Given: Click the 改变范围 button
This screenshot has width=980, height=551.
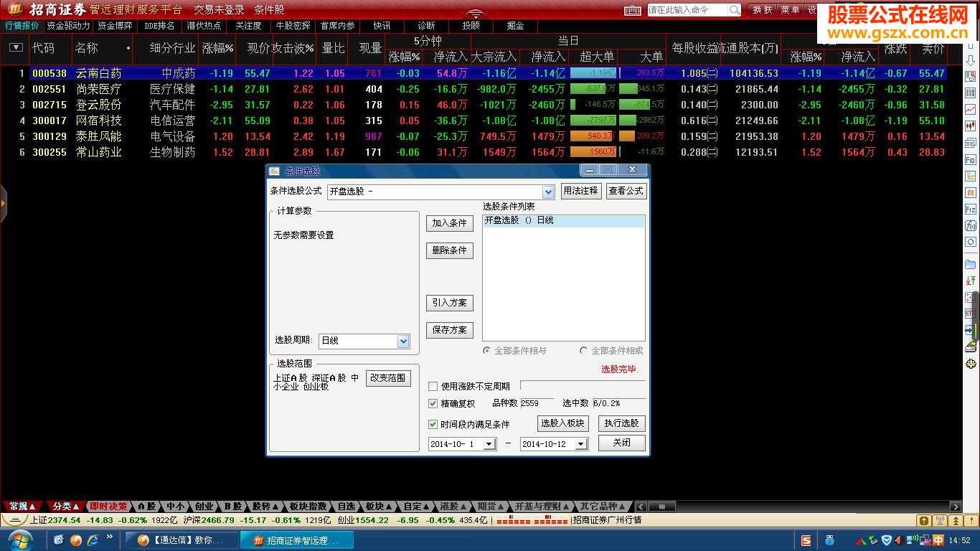Looking at the screenshot, I should tap(388, 378).
